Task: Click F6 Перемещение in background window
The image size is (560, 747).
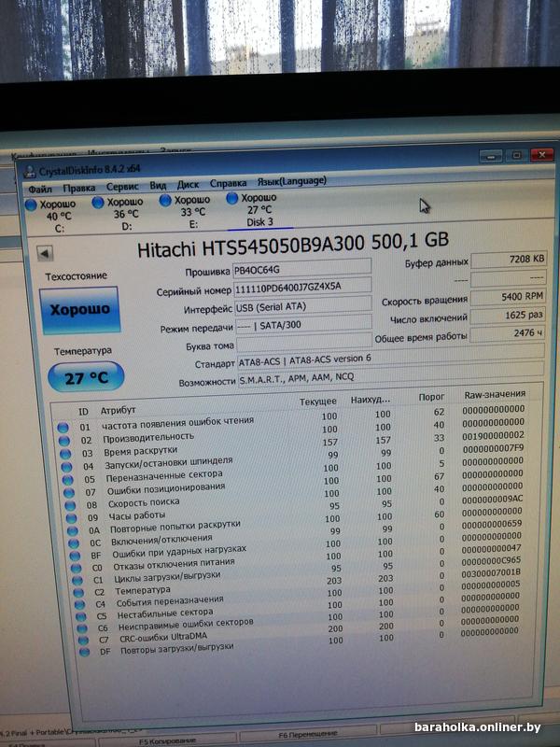Action: pos(308,735)
